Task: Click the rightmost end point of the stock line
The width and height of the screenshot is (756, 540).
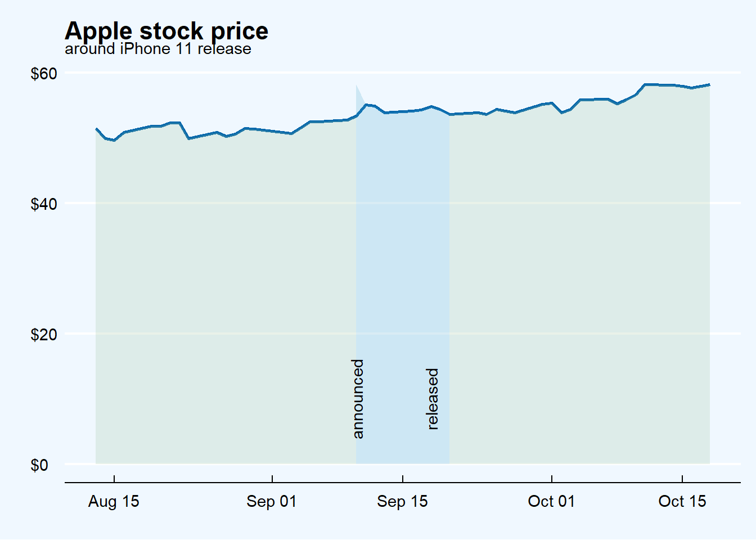Action: coord(709,85)
